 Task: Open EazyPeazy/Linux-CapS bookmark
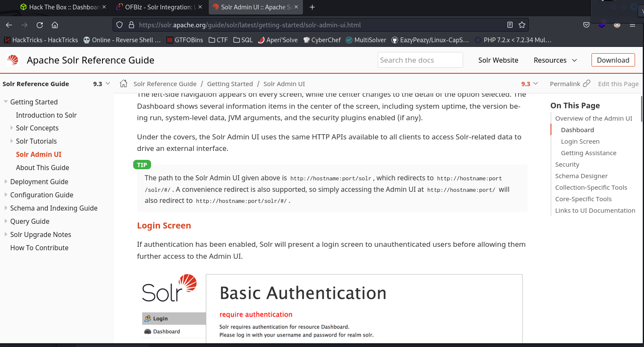pos(430,40)
